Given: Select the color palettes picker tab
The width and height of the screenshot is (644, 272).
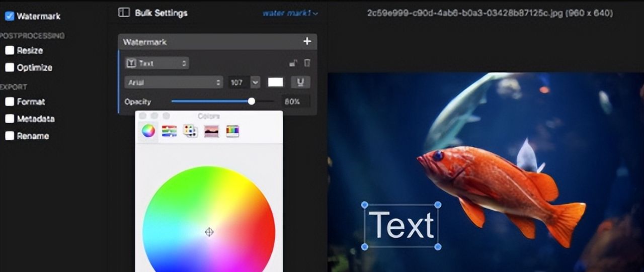Looking at the screenshot, I should click(190, 131).
